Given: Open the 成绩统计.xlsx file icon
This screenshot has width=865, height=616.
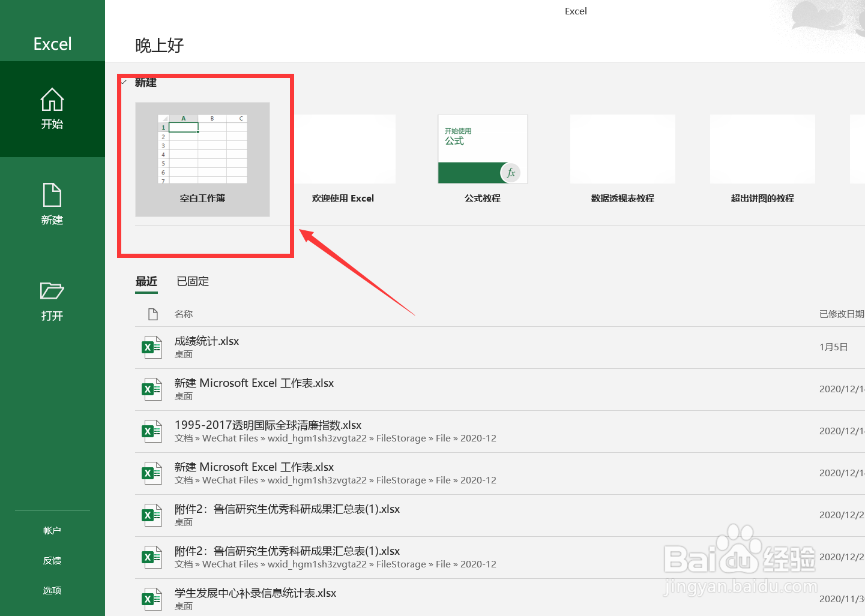Looking at the screenshot, I should (152, 347).
